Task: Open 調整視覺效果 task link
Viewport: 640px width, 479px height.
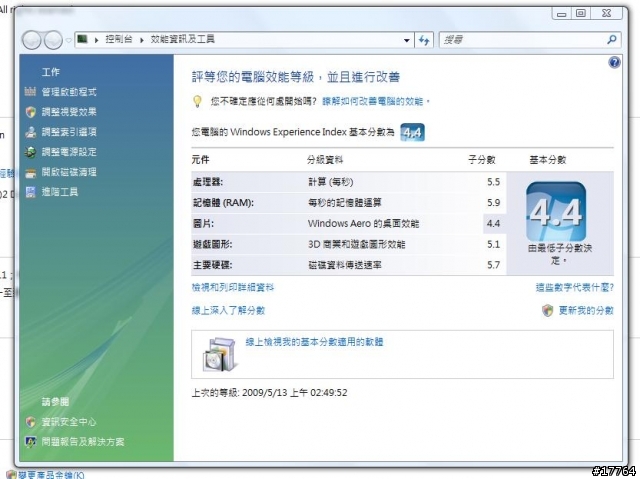Action: tap(69, 112)
